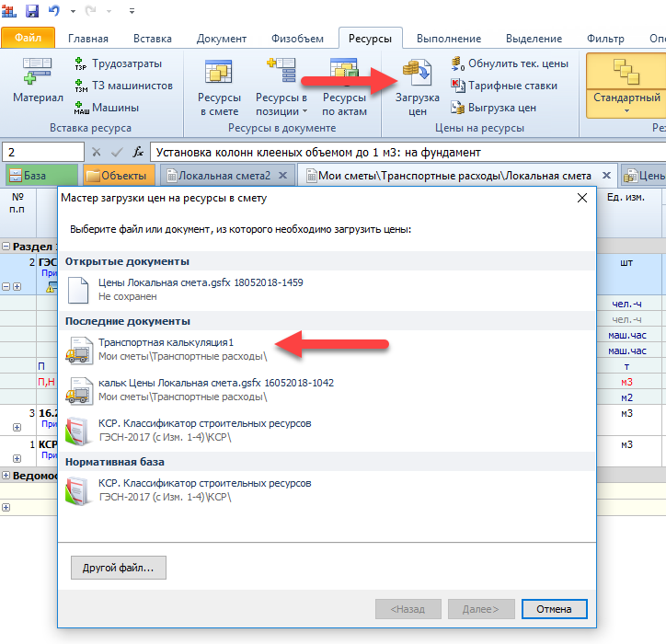Collapse the Раздел section row
The width and height of the screenshot is (666, 644).
tap(6, 247)
